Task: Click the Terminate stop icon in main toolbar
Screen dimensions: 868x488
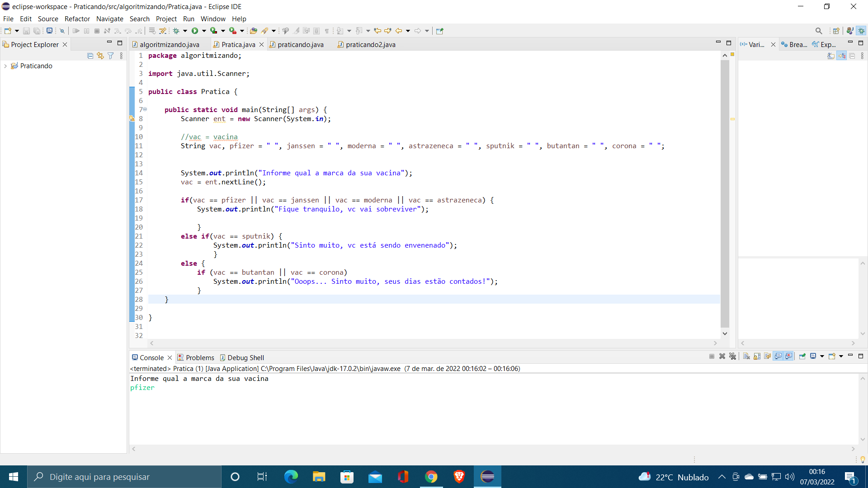Action: 97,31
